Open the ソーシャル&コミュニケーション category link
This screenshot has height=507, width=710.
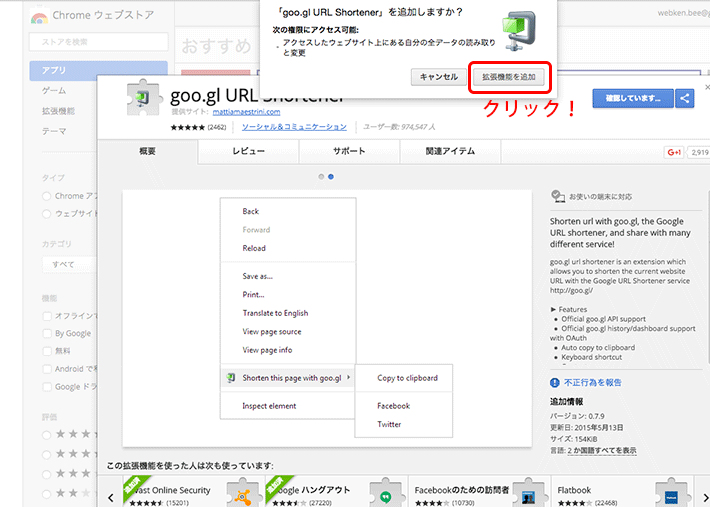coord(294,127)
